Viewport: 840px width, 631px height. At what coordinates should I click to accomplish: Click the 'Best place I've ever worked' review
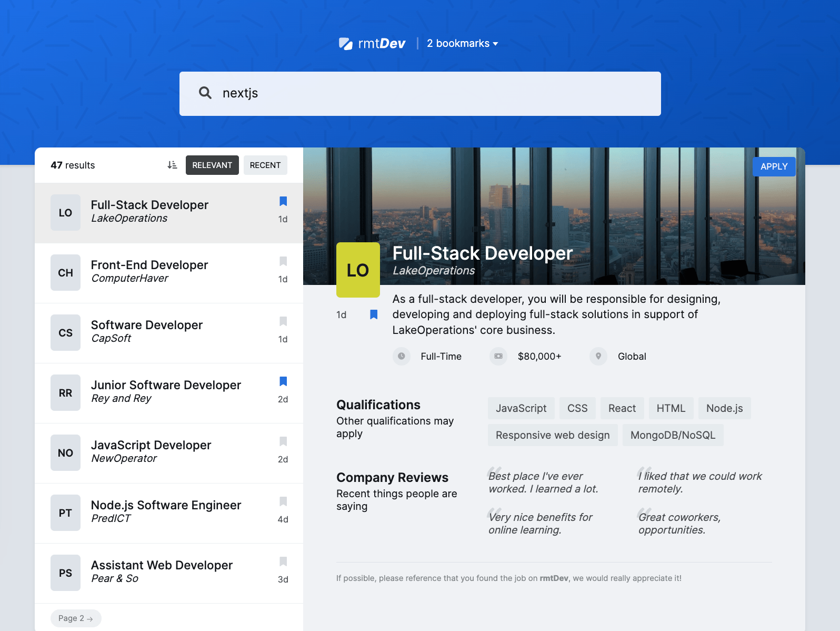(x=543, y=482)
